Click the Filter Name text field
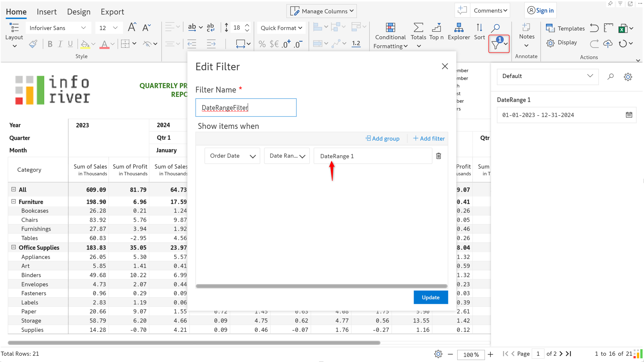 tap(246, 107)
